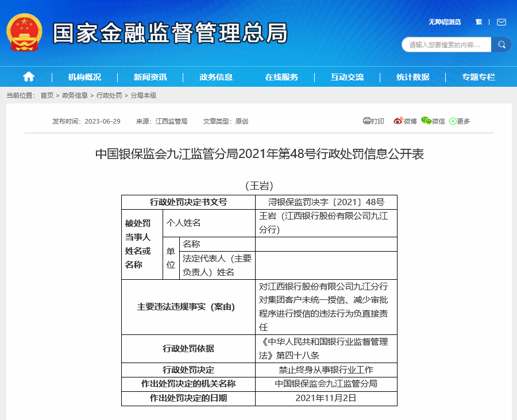
Task: Click the home icon in navigation bar
Action: (28, 77)
